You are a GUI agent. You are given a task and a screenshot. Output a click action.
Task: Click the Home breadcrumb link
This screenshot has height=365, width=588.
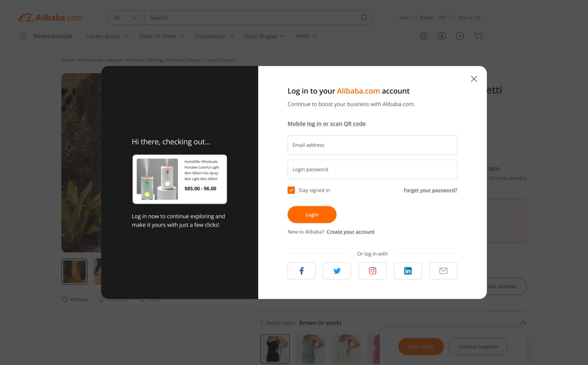pyautogui.click(x=67, y=60)
